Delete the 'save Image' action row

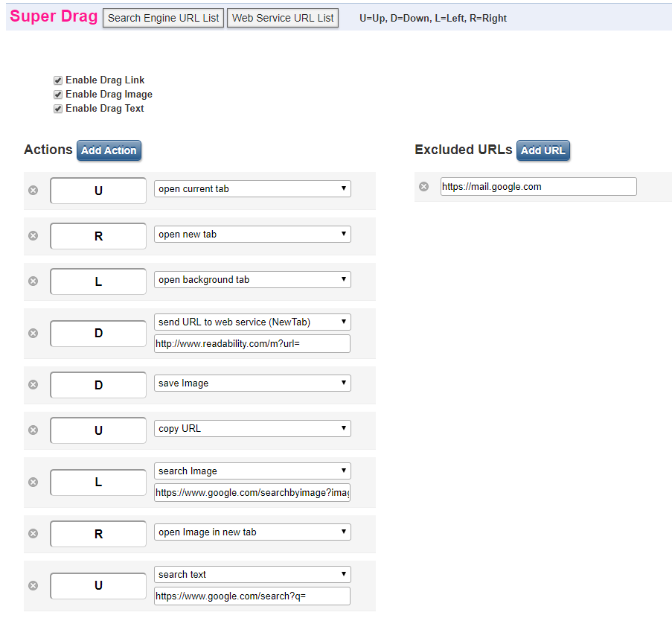click(33, 385)
